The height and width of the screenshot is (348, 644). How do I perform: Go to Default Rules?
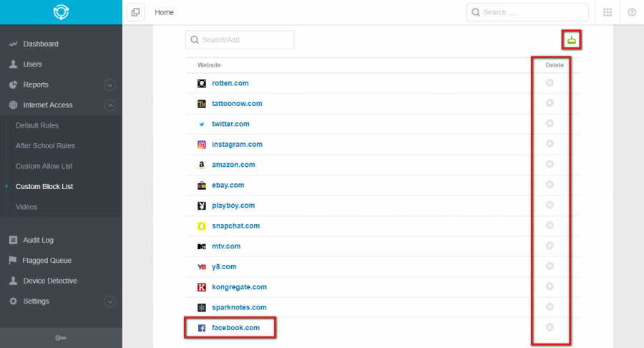point(37,125)
